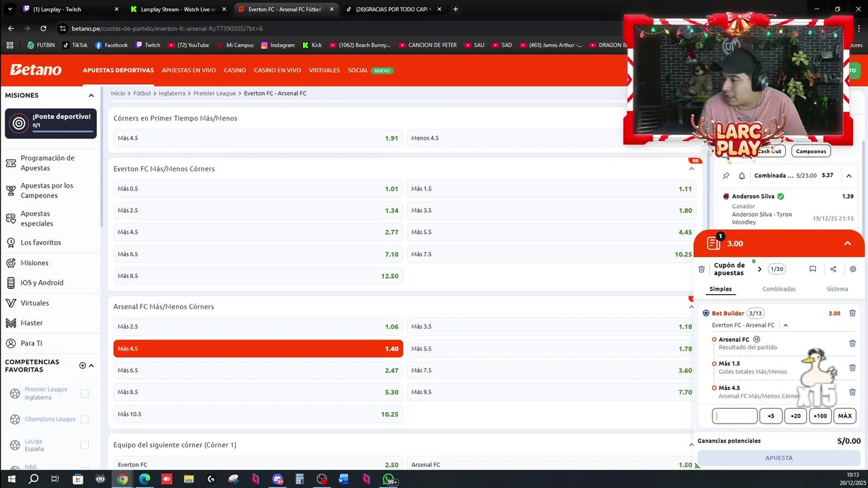Viewport: 868px width, 488px height.
Task: Select Everton FC next corner odds 2.50
Action: pos(258,464)
